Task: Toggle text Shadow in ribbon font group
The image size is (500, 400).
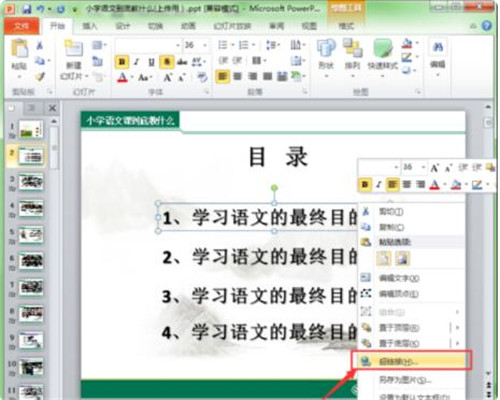Action: [167, 62]
